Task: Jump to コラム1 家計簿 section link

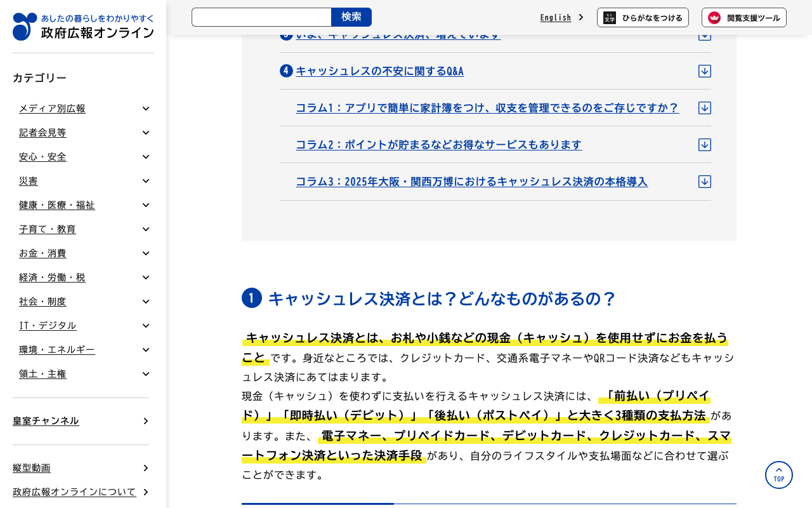Action: pyautogui.click(x=487, y=108)
